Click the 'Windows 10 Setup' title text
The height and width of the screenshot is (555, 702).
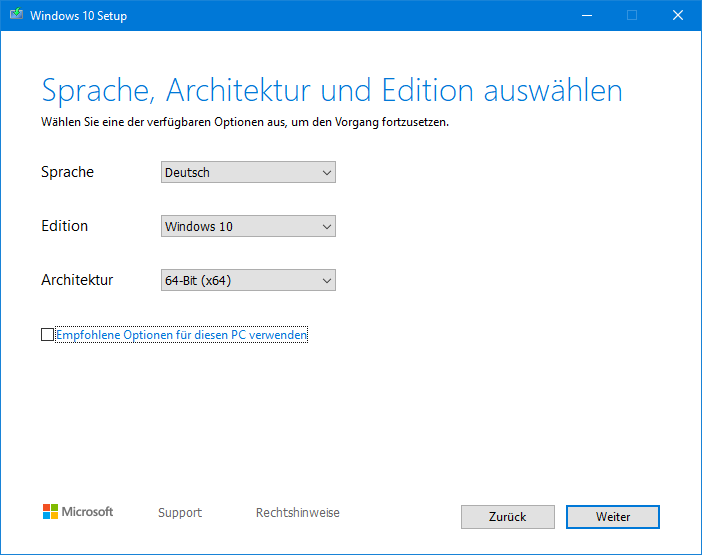[x=78, y=16]
